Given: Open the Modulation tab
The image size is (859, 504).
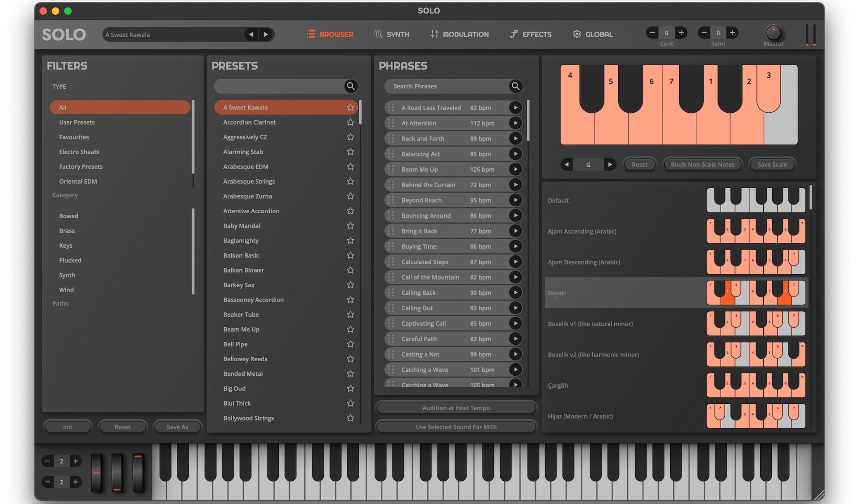Looking at the screenshot, I should 459,34.
